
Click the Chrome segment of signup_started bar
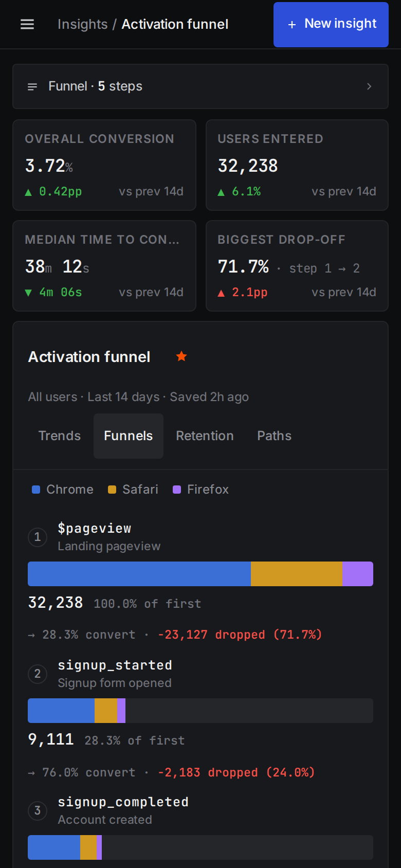pos(61,711)
